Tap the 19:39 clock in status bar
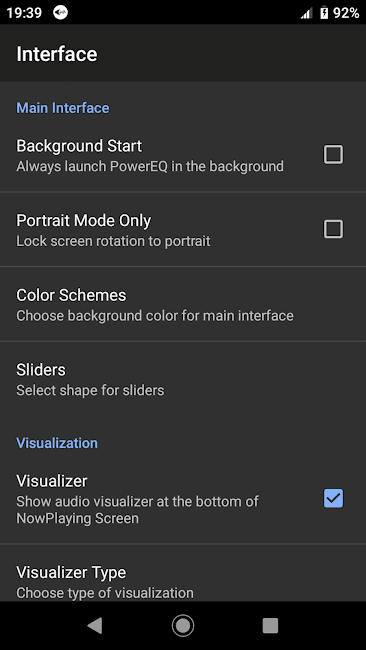The width and height of the screenshot is (366, 650). 24,13
